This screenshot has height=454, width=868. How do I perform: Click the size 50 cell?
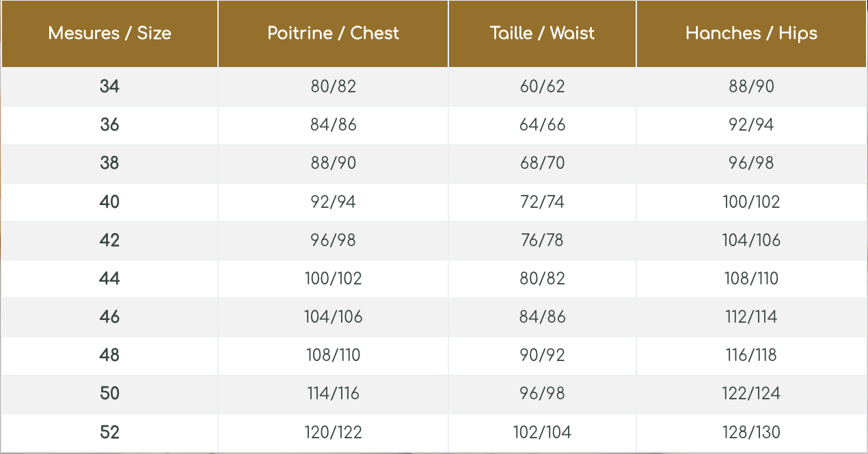click(109, 393)
